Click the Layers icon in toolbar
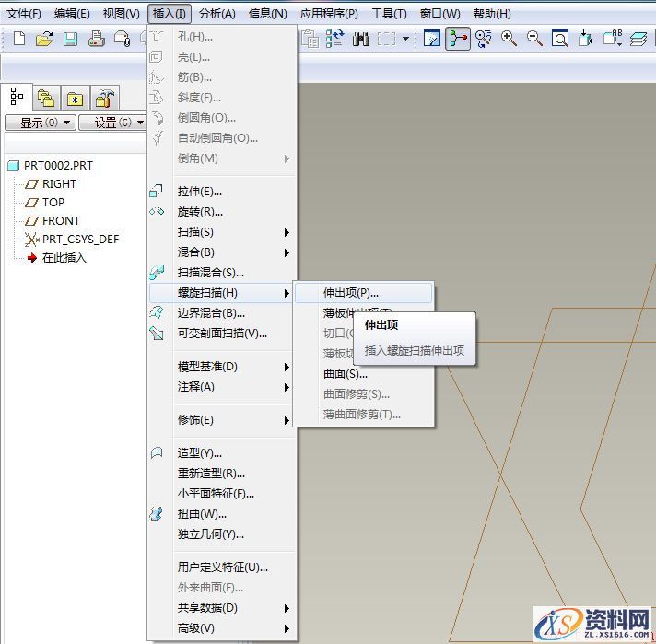 tap(638, 39)
